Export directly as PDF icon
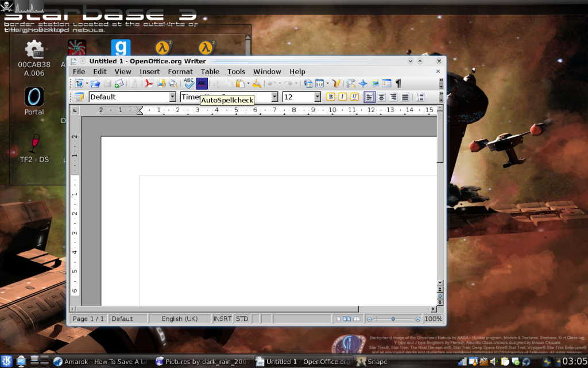Image resolution: width=588 pixels, height=368 pixels. (149, 83)
